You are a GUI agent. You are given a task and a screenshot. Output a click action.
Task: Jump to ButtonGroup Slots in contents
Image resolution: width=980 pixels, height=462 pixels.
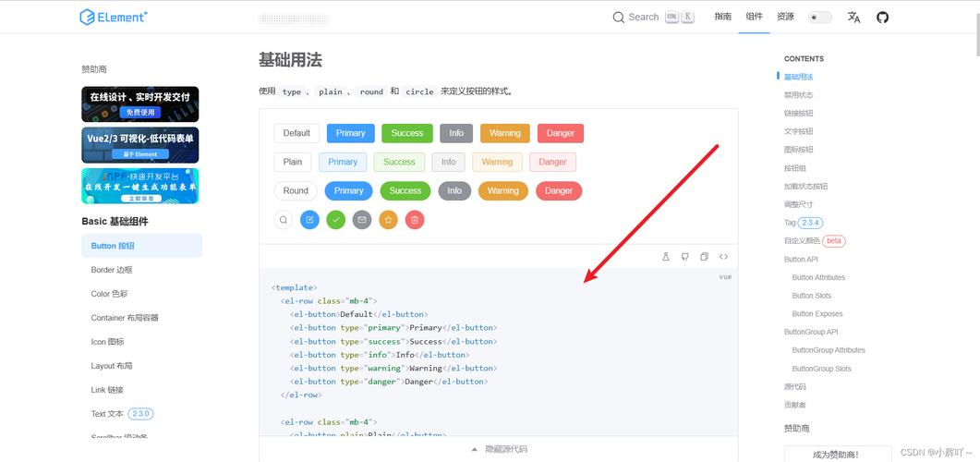pos(822,369)
